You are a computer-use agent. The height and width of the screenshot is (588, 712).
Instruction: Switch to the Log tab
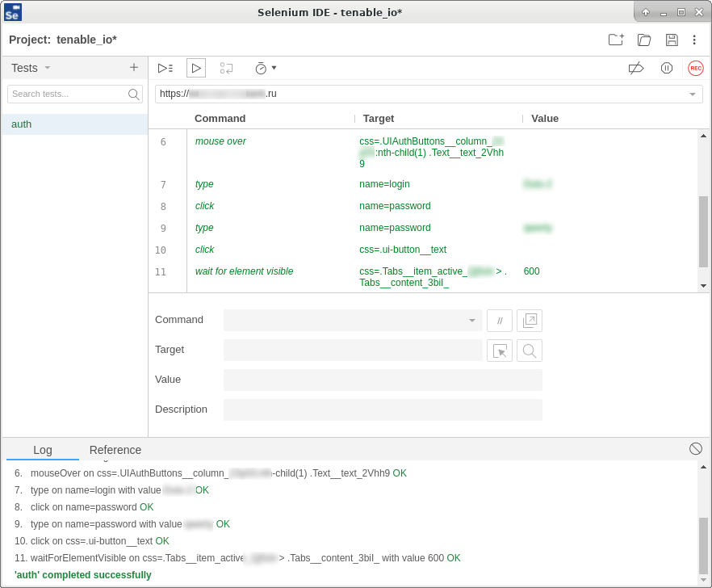point(43,450)
